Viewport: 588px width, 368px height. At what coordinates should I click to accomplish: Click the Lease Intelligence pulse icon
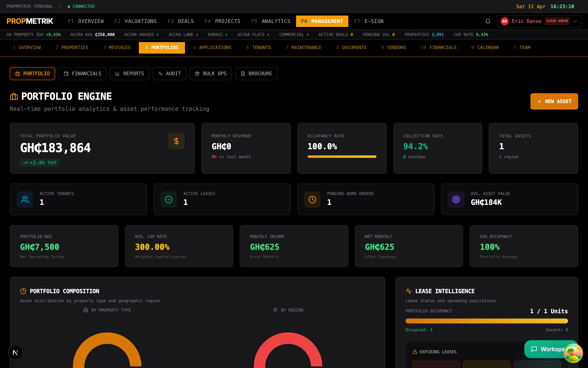pyautogui.click(x=409, y=291)
